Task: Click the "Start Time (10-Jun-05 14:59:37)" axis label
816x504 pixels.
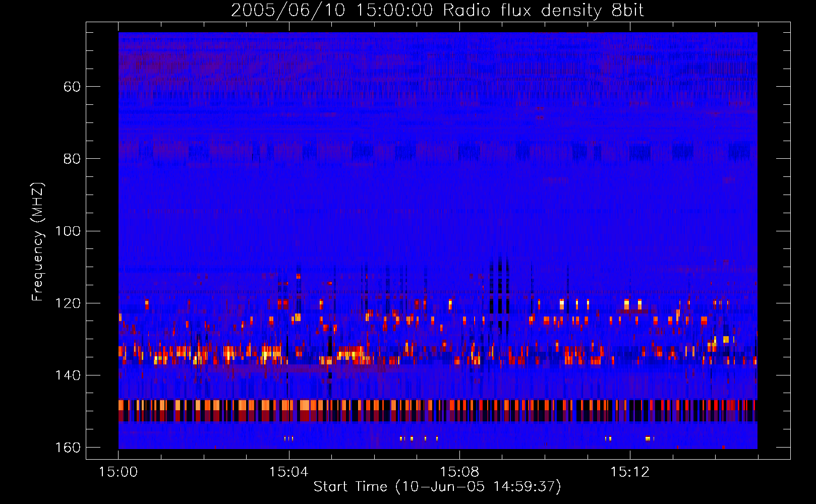Action: (437, 486)
